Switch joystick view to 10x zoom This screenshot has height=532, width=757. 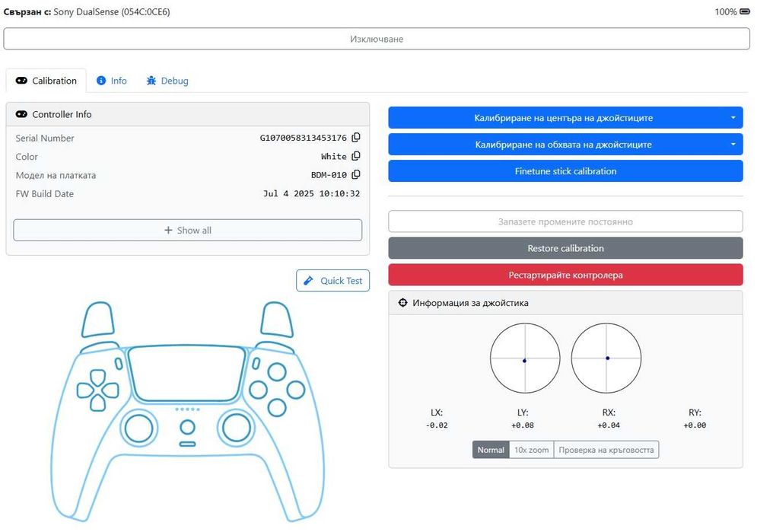(531, 450)
